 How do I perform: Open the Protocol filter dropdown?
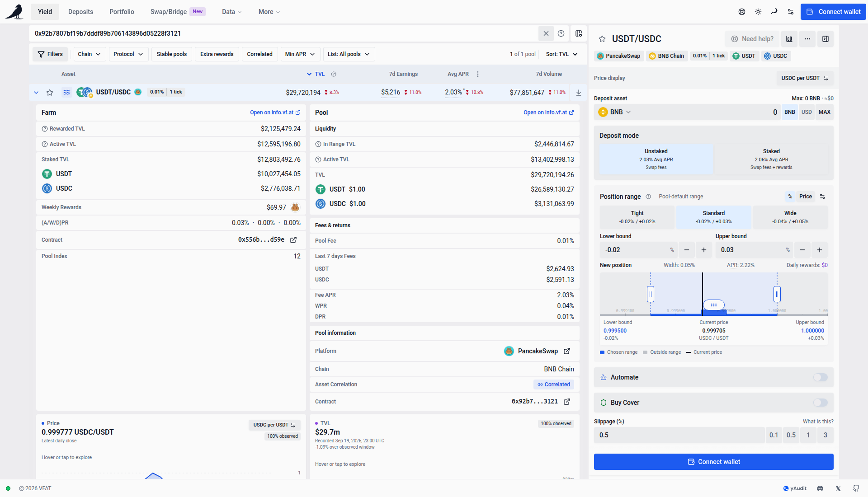(128, 54)
